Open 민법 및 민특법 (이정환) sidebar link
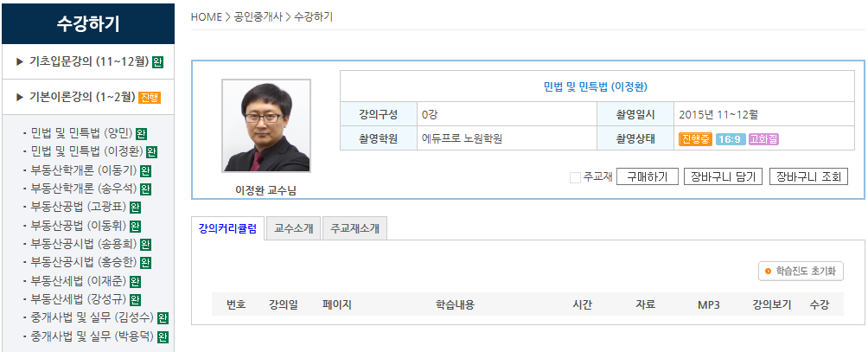Screen dimensions: 868x352 tap(87, 151)
